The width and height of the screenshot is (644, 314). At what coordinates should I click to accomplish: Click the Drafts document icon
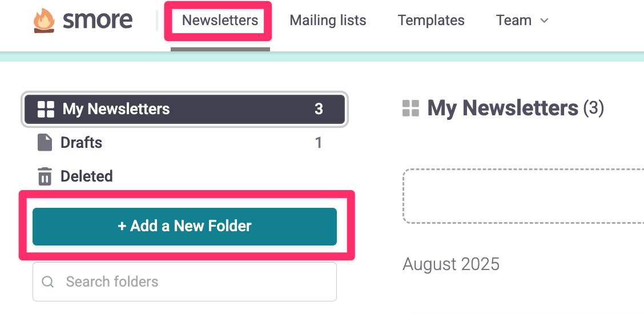[x=45, y=143]
